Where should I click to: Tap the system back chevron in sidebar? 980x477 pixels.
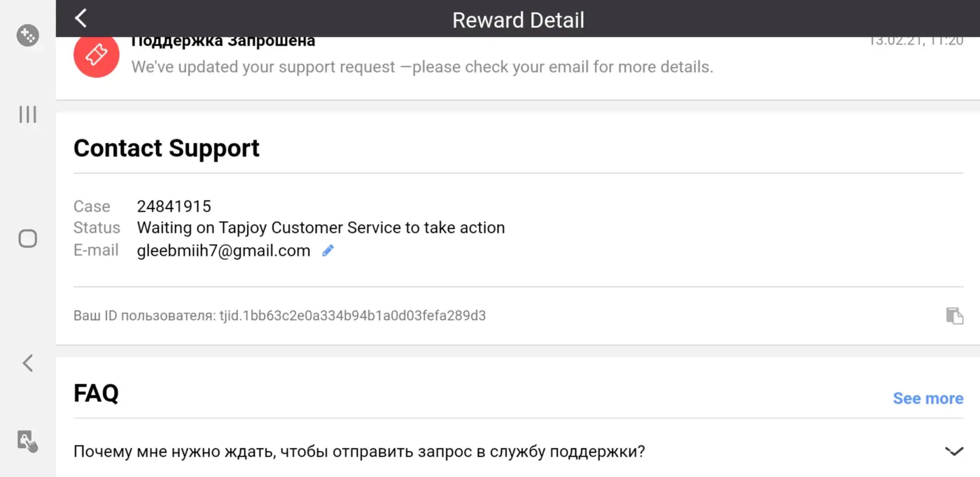[28, 363]
